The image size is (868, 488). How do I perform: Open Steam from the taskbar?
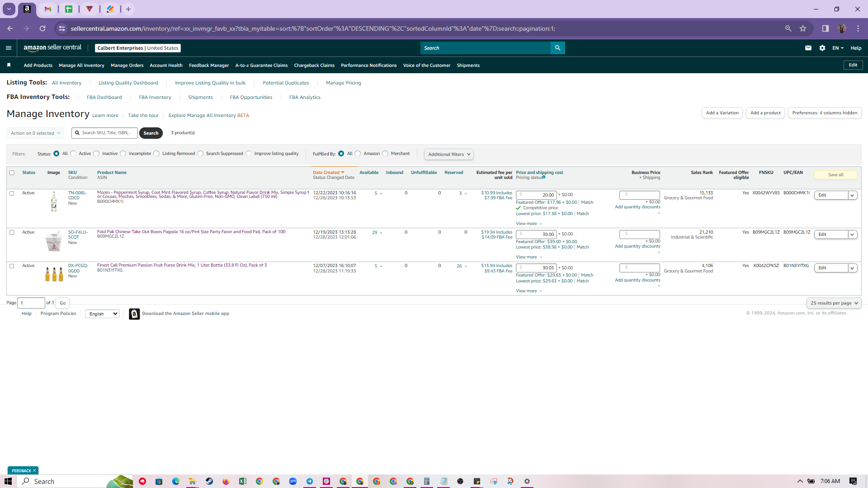pyautogui.click(x=209, y=481)
